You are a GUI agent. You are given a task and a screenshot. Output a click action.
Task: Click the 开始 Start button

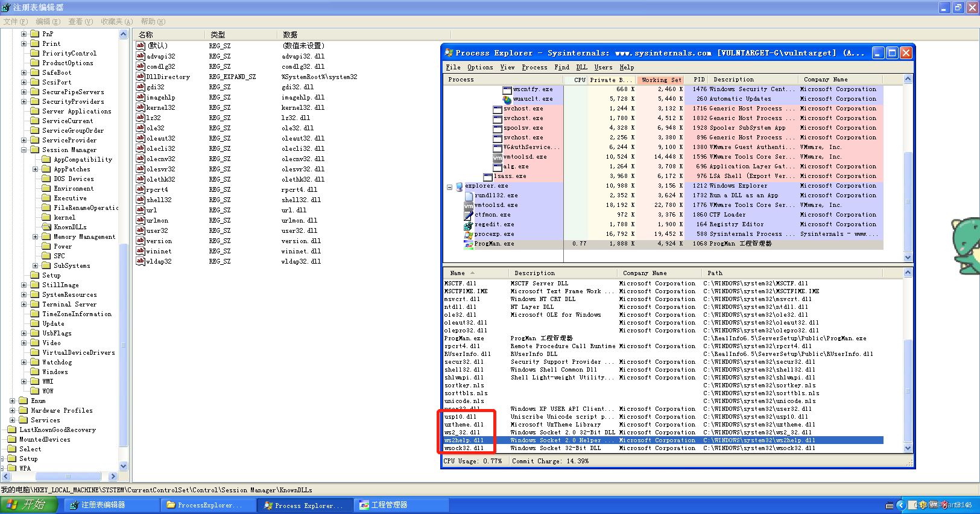[28, 505]
